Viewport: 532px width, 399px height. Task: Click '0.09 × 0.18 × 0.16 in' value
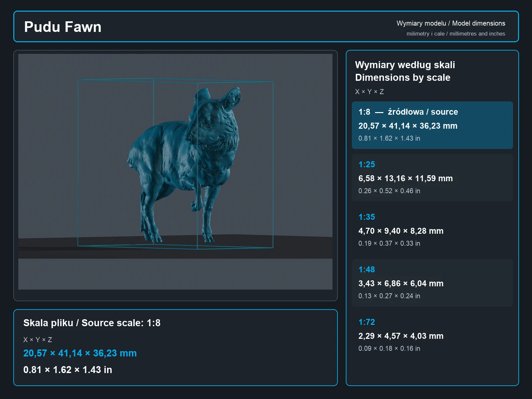389,348
